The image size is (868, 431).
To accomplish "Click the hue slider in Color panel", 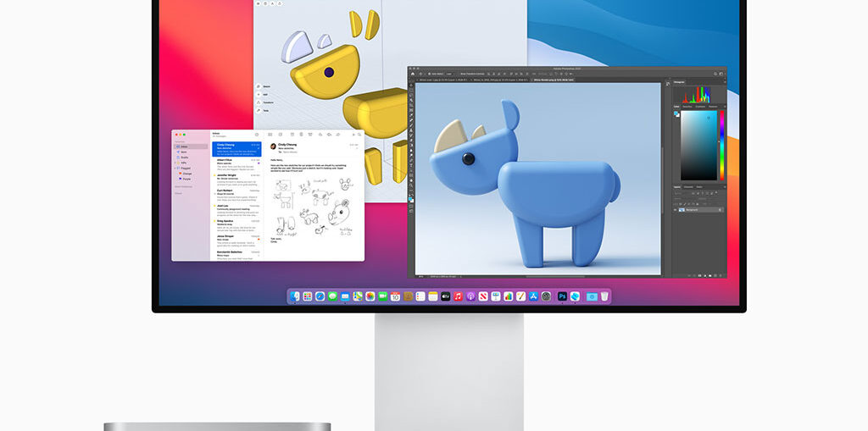I will (x=721, y=144).
